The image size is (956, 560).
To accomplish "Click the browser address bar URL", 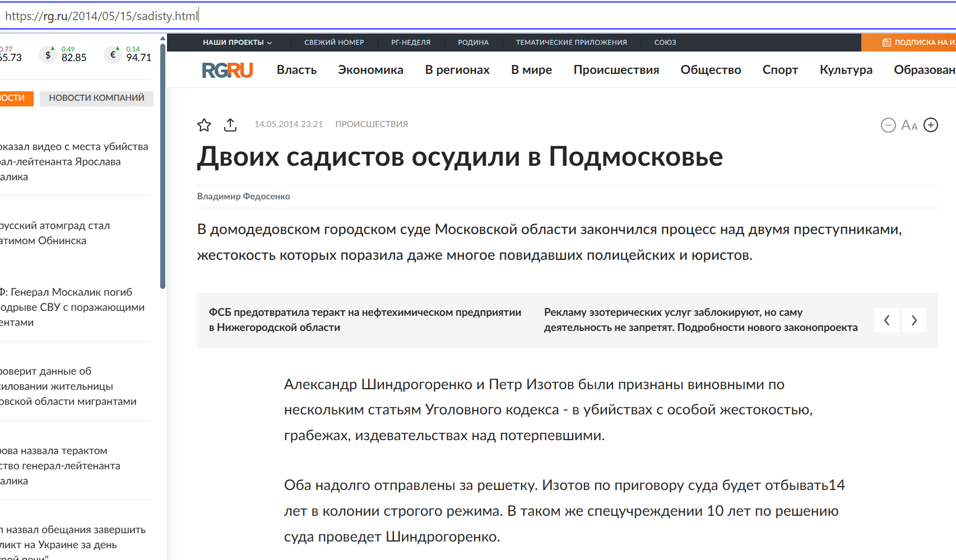I will click(x=101, y=16).
